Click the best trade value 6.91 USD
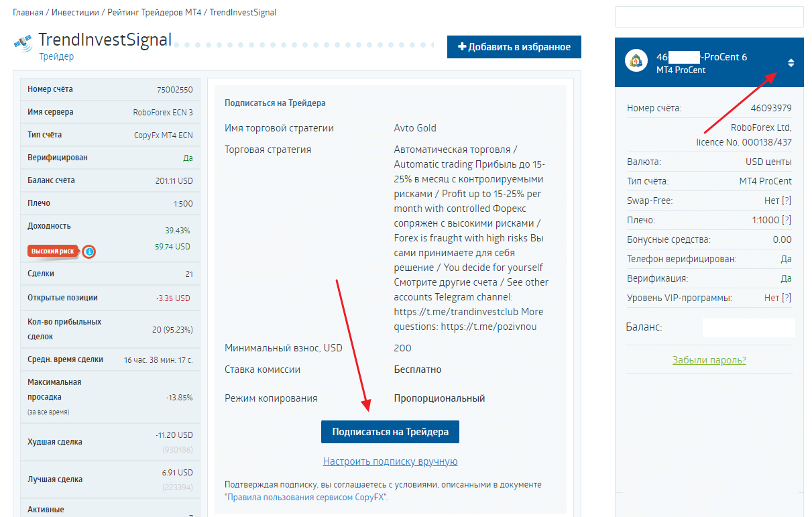Image resolution: width=812 pixels, height=517 pixels. pyautogui.click(x=176, y=473)
